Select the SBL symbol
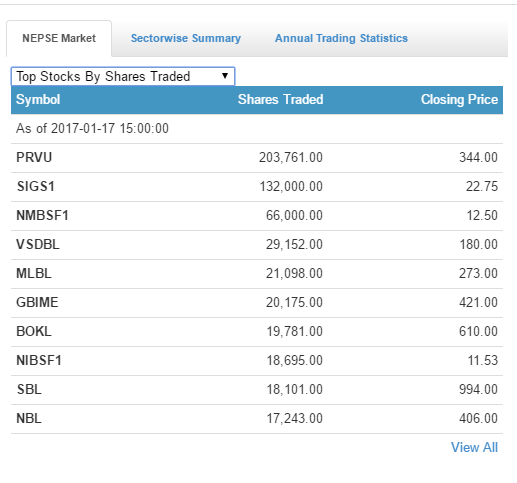This screenshot has width=517, height=483. click(x=29, y=389)
